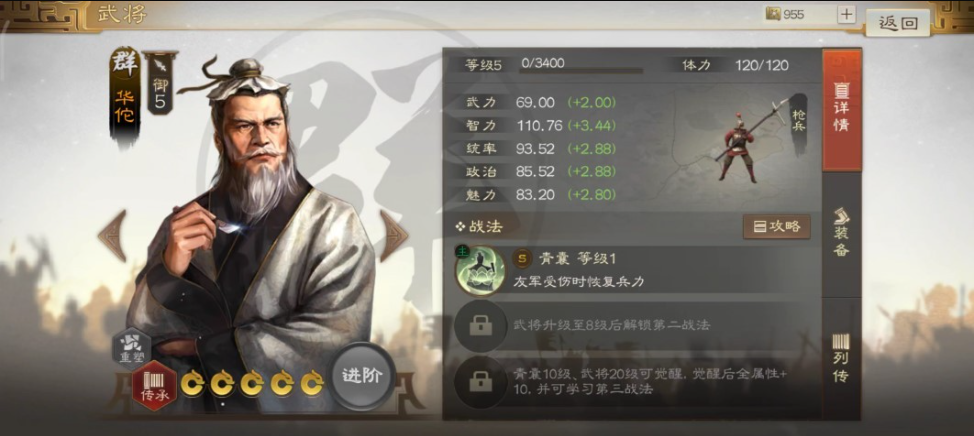
Task: Open the 攻略 strategy guide
Action: 776,227
